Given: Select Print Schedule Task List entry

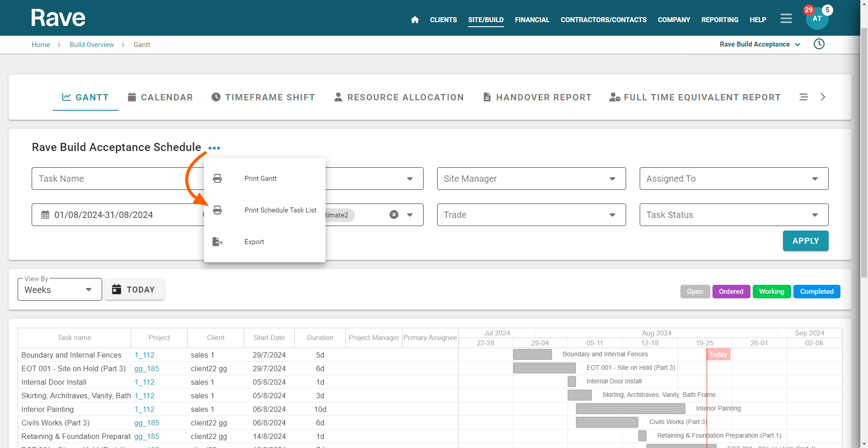Looking at the screenshot, I should pos(264,210).
